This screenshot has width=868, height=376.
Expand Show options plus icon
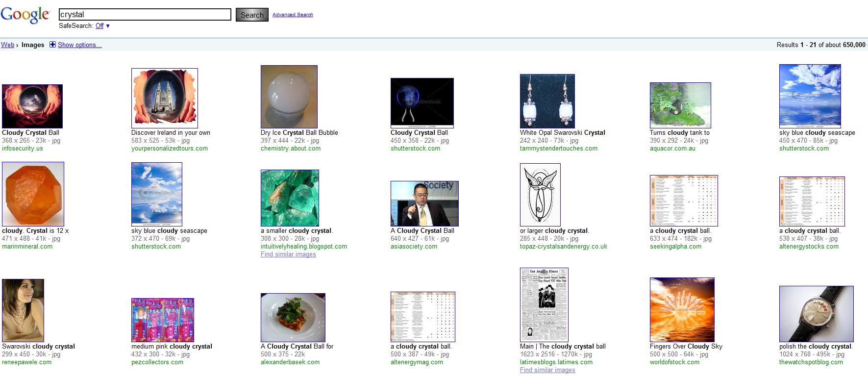click(x=52, y=45)
